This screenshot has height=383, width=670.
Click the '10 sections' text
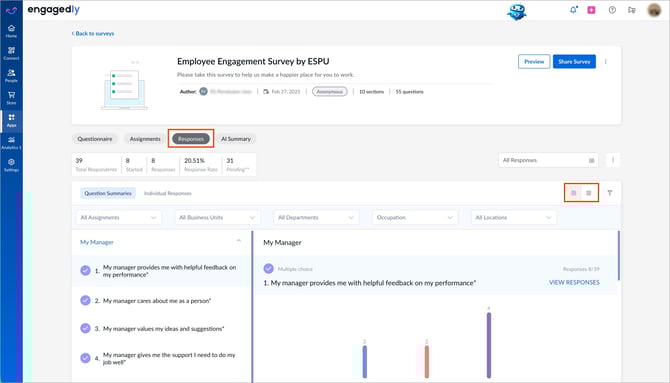[371, 92]
